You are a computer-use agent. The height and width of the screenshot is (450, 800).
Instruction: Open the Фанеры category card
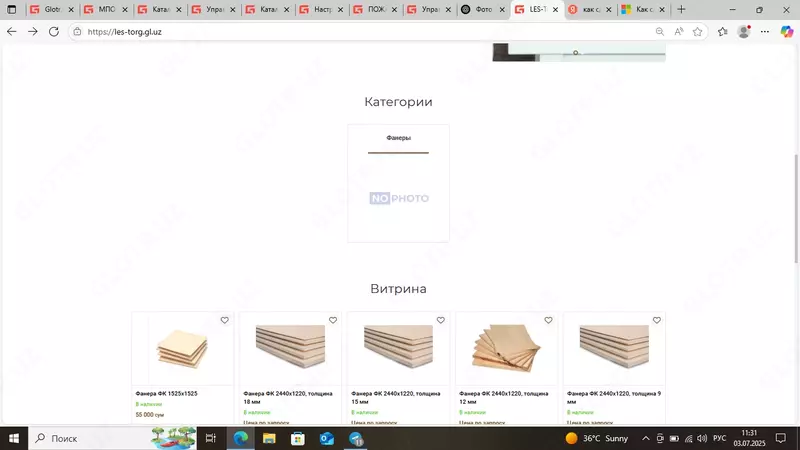tap(398, 183)
